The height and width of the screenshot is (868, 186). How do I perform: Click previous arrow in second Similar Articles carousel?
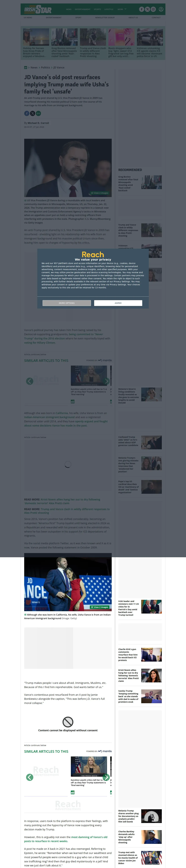[30, 777]
